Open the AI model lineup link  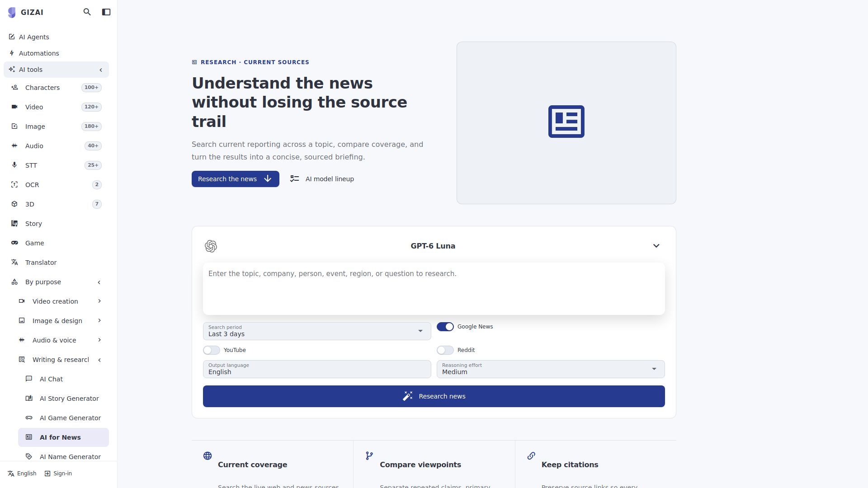click(322, 179)
